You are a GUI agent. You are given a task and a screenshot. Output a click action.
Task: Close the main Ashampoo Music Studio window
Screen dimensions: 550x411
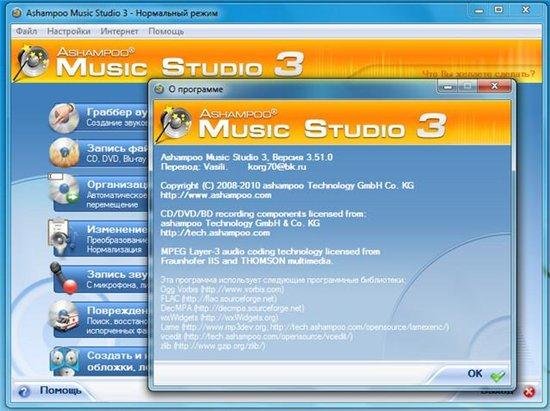pyautogui.click(x=525, y=10)
